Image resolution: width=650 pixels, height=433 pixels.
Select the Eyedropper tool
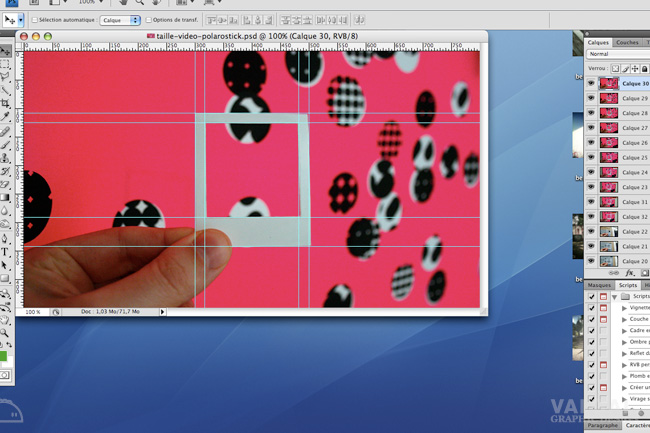5,117
